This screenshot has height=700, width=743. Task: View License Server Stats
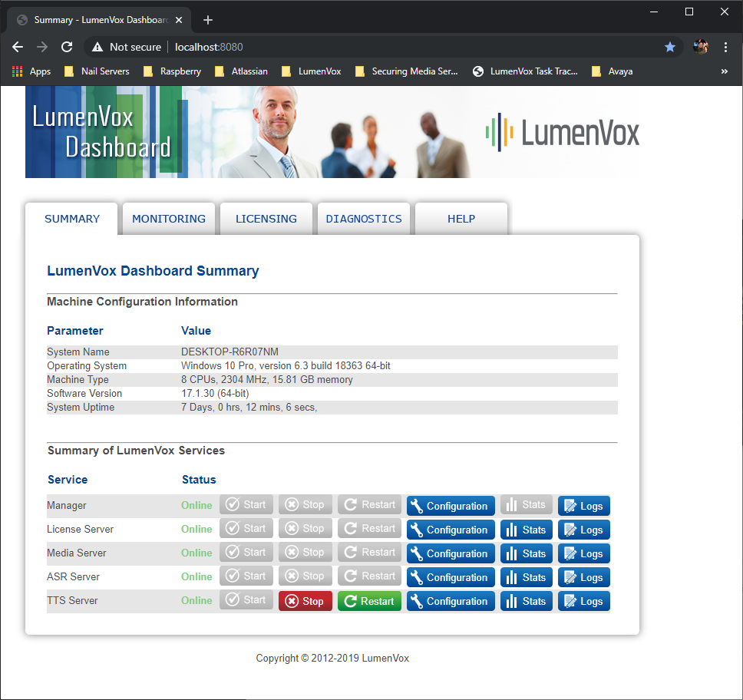(x=526, y=530)
